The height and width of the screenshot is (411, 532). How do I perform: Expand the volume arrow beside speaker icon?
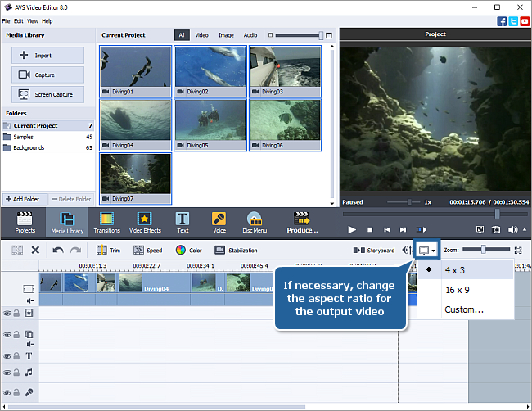click(525, 230)
